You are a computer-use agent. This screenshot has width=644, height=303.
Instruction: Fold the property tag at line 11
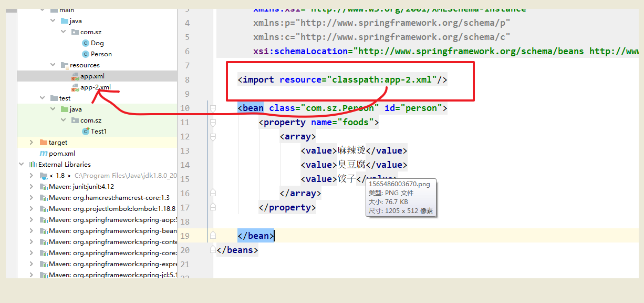[213, 123]
